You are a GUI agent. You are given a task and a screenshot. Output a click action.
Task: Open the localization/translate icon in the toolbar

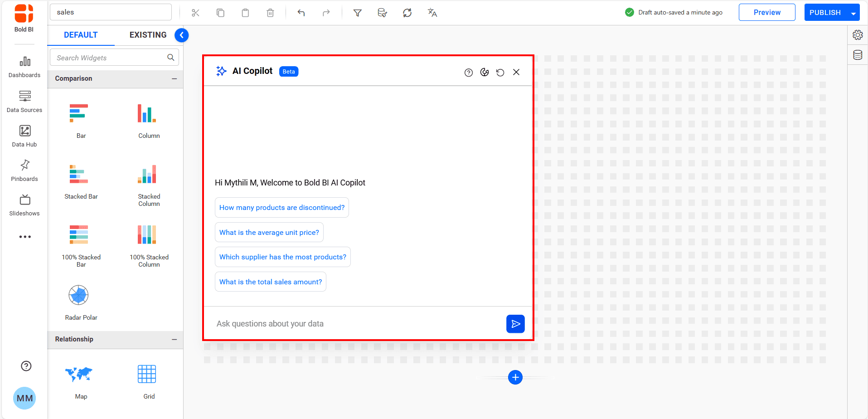tap(432, 13)
